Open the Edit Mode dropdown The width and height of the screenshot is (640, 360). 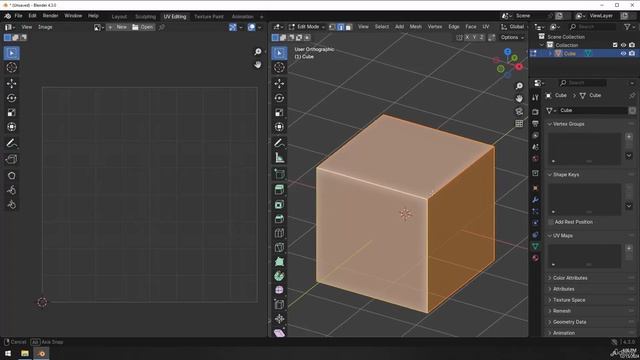point(307,27)
